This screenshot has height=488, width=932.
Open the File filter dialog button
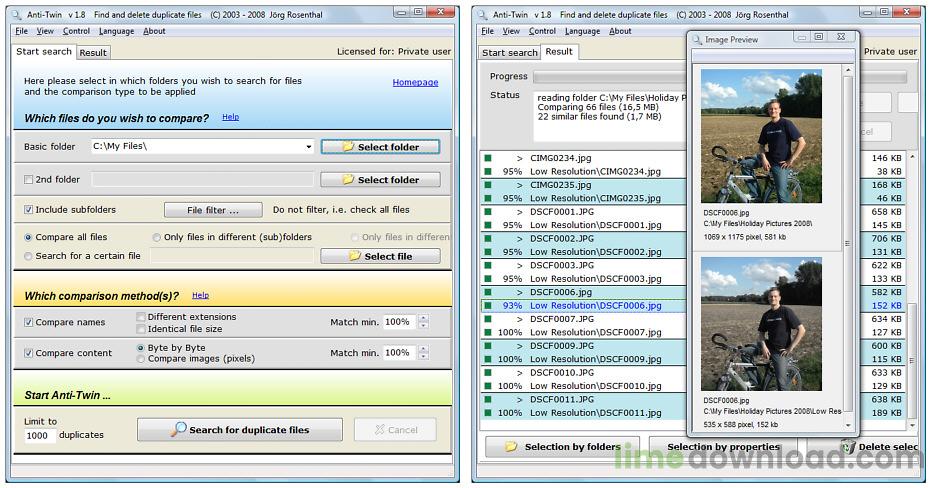213,210
